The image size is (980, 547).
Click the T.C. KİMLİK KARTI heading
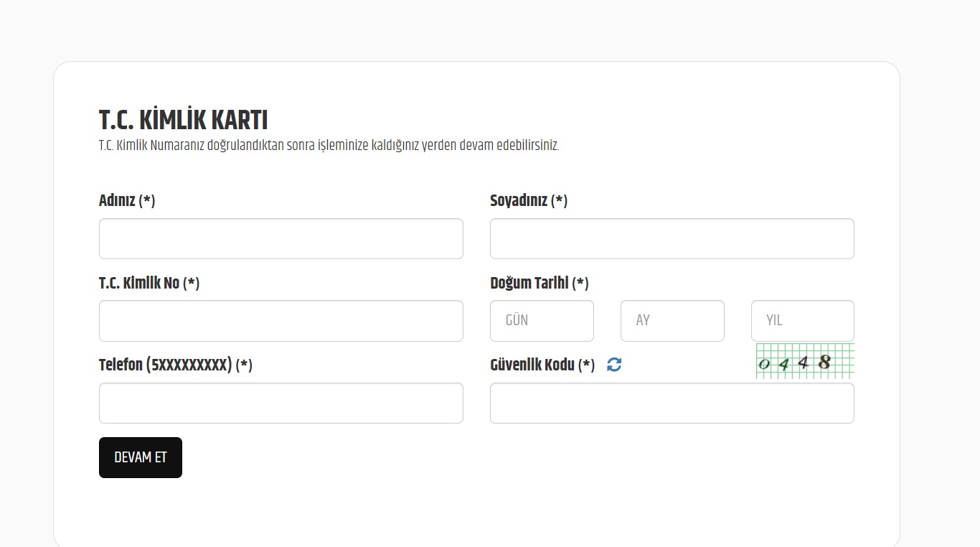coord(183,121)
